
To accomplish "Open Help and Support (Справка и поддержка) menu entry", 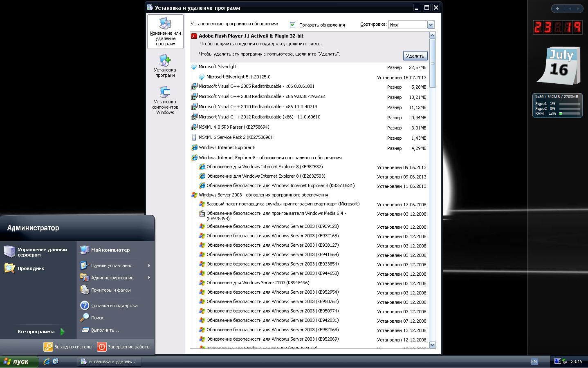I will (114, 306).
